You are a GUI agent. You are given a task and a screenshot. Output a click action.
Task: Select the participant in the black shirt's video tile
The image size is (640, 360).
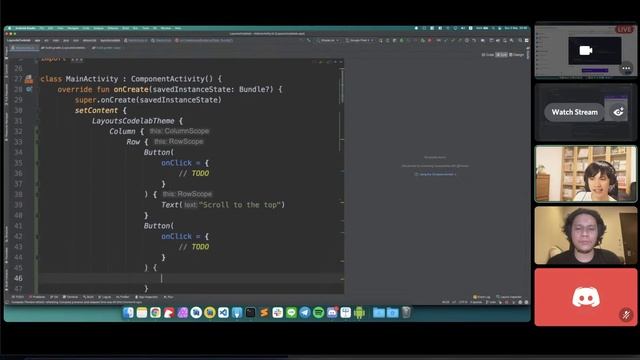(586, 236)
